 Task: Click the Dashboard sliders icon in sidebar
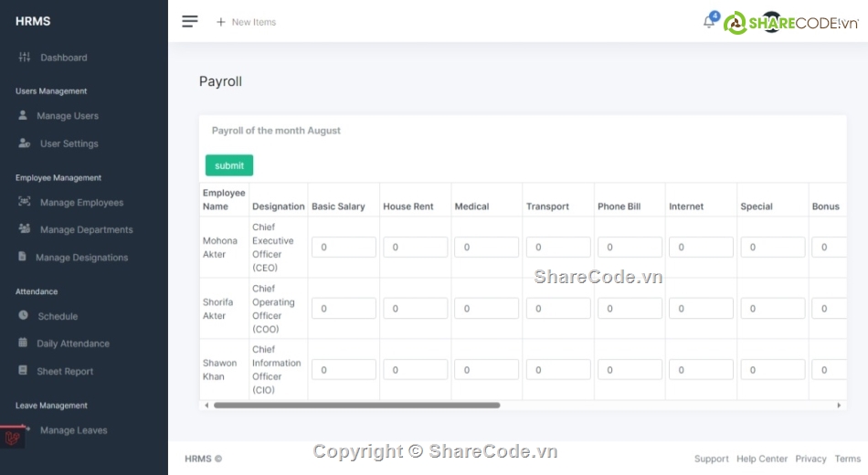25,58
